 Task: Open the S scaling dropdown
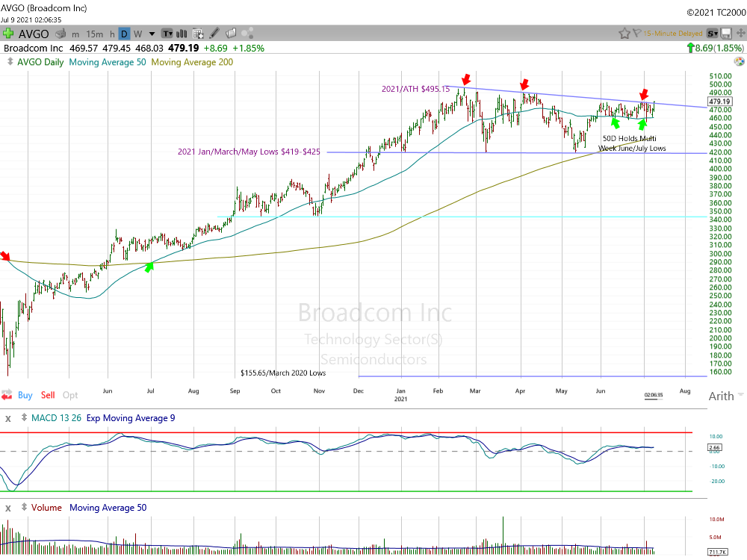tap(712, 34)
